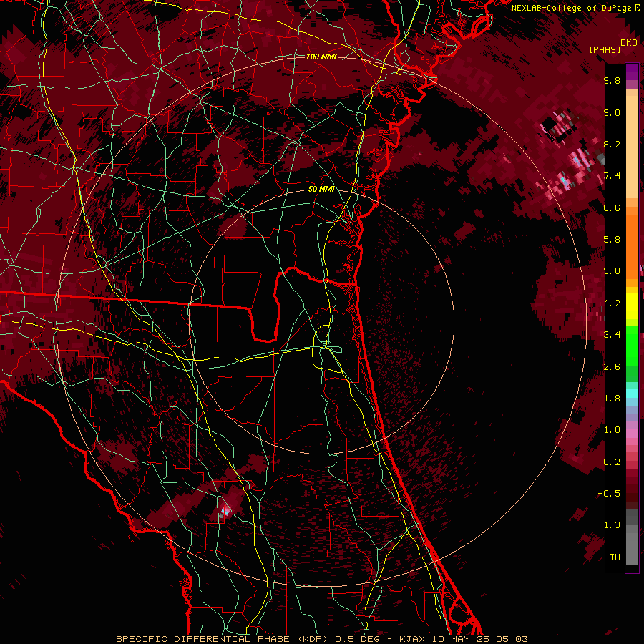Click the 7.4 scale label

tap(612, 176)
